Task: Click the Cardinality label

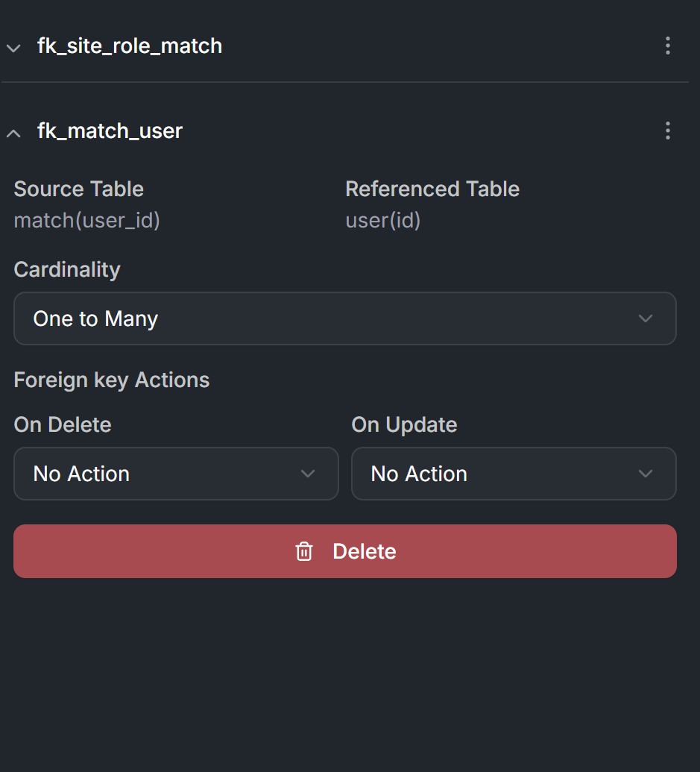Action: [67, 269]
